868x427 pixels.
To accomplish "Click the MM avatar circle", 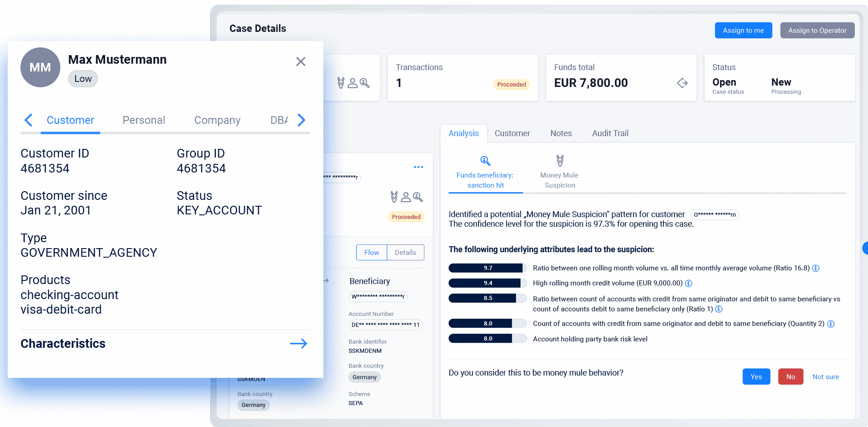I will 40,67.
